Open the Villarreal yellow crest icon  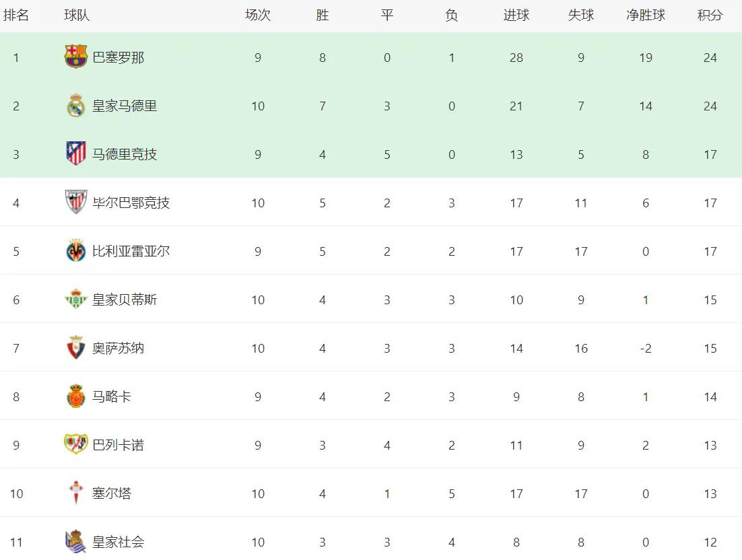pyautogui.click(x=75, y=250)
